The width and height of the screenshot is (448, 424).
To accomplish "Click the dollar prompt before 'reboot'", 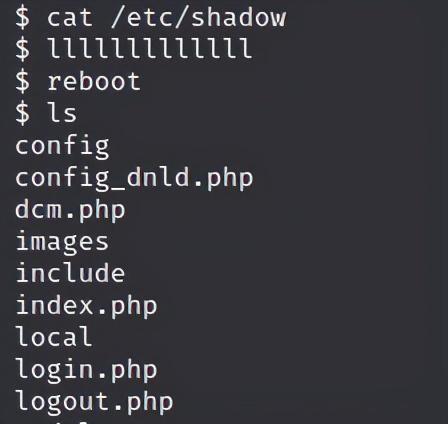I will point(22,81).
